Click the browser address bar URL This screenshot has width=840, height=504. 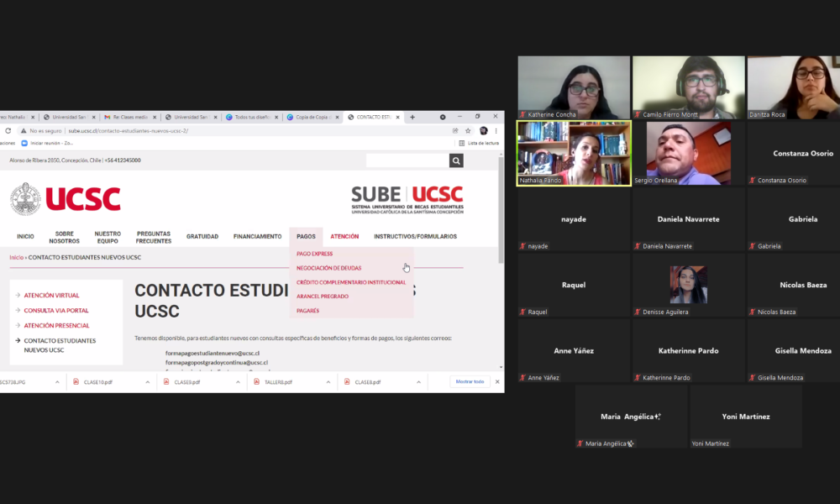[129, 131]
